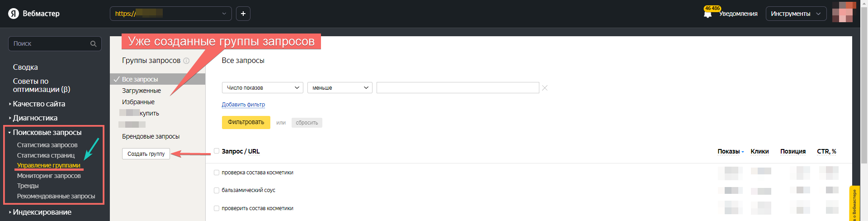Click the Запрос / URL column header

tap(241, 151)
